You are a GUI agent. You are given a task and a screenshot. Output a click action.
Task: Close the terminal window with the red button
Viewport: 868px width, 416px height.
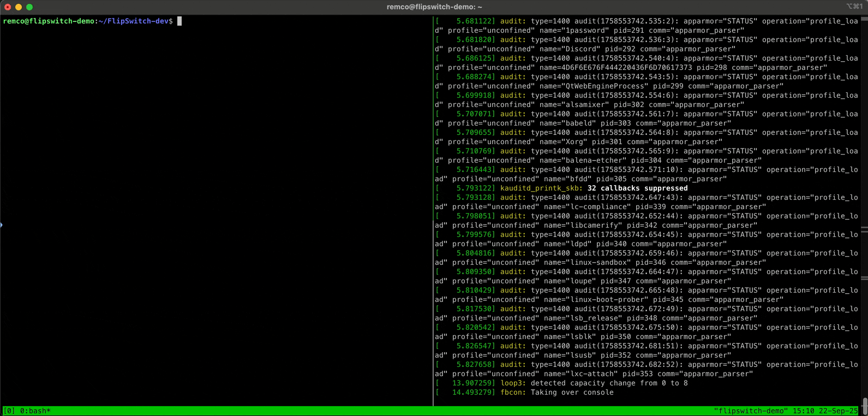click(x=8, y=7)
